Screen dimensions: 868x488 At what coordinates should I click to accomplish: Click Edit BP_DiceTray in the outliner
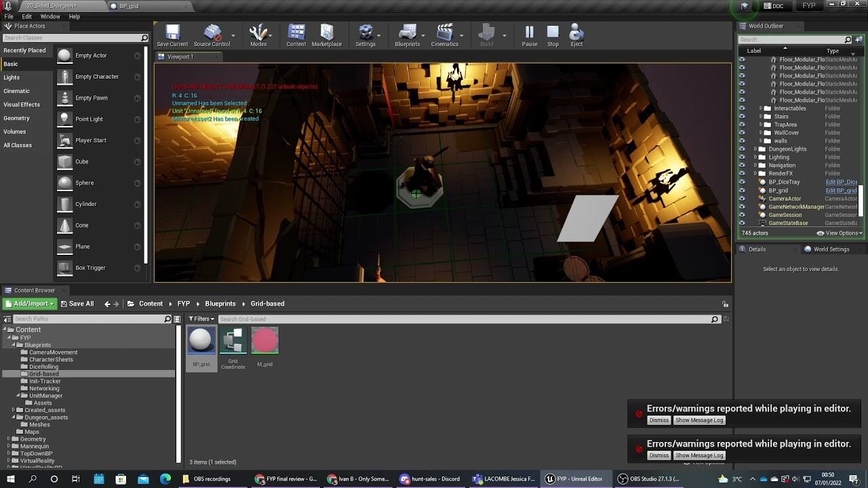point(842,182)
